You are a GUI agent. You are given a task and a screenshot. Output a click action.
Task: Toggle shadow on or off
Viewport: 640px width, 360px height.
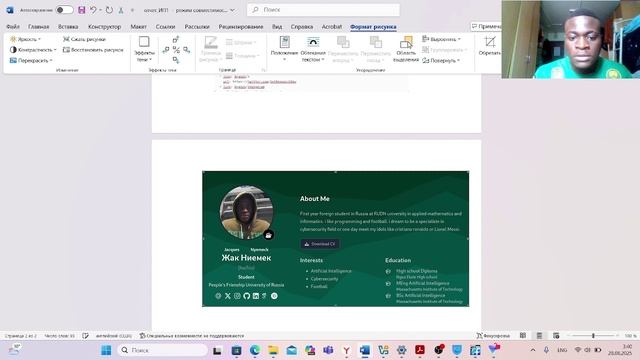176,50
